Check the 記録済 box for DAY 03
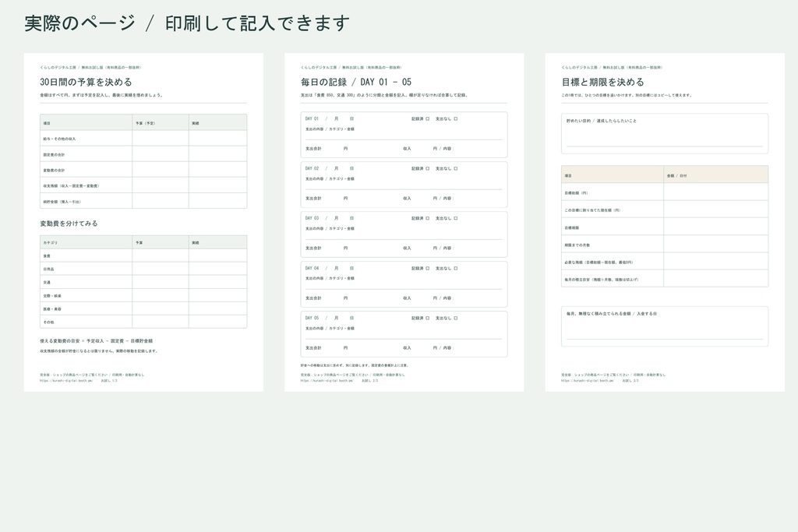 (x=428, y=219)
